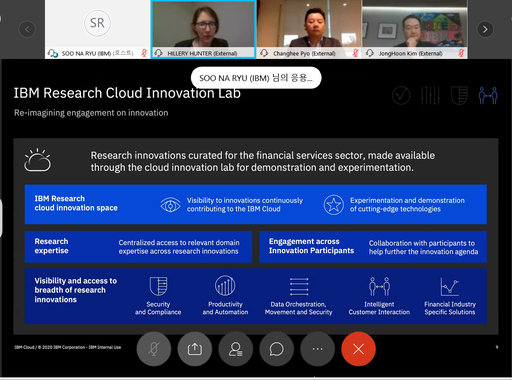Select JongHoon Kim video tile
The height and width of the screenshot is (380, 512).
click(x=415, y=29)
